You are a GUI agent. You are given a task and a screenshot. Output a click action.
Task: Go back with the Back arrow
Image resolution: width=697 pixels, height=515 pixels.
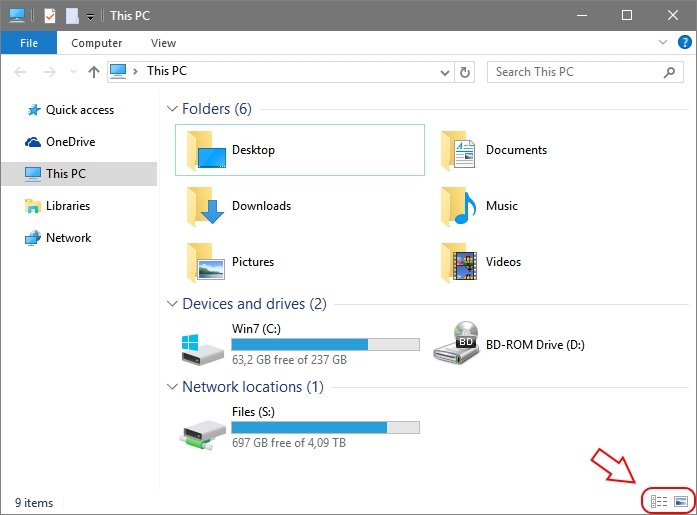(x=20, y=72)
